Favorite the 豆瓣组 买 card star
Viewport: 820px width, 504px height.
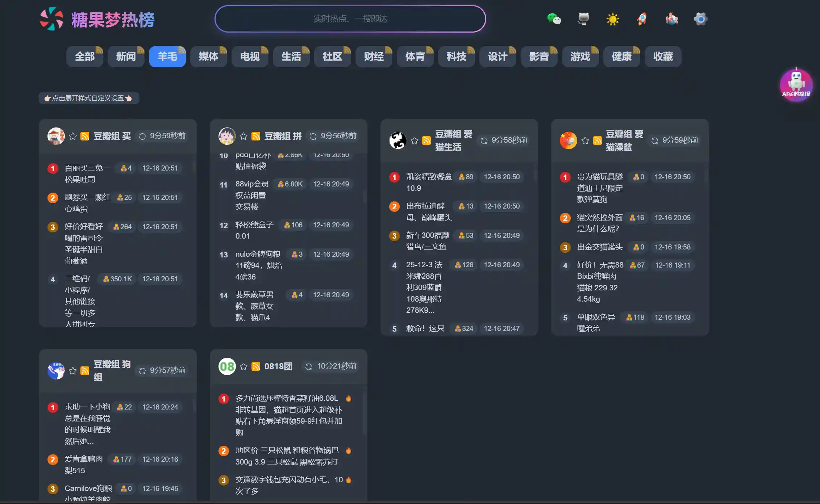click(x=73, y=136)
